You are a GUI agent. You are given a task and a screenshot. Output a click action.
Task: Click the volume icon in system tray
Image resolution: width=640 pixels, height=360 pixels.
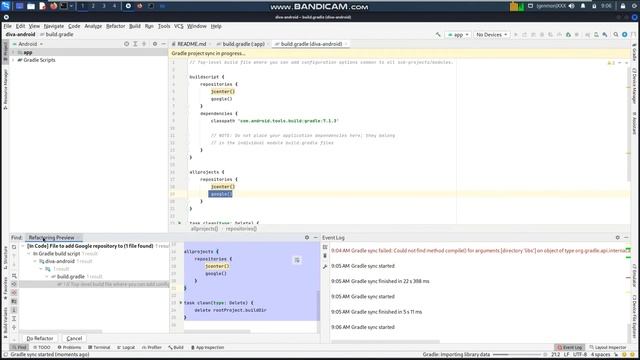[x=571, y=6]
